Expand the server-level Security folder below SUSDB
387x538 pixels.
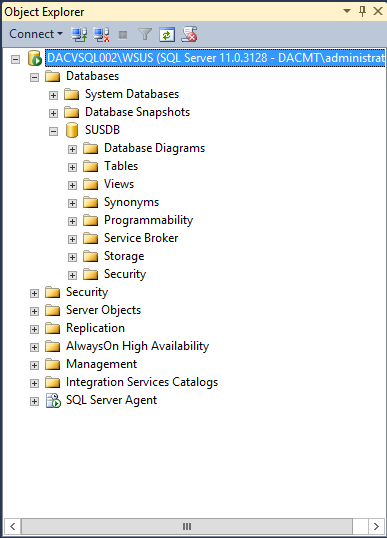tap(34, 293)
